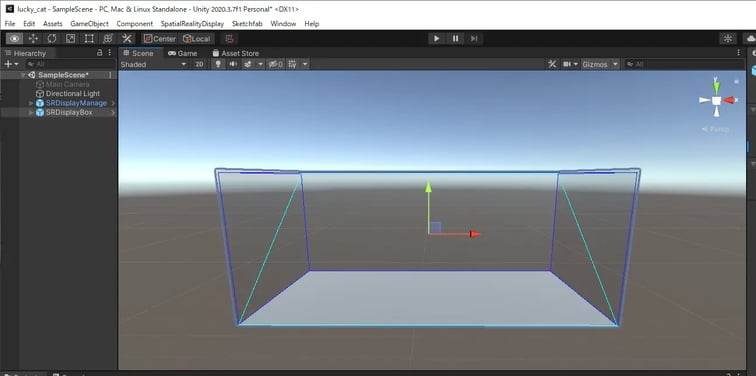
Task: Toggle grid snapping icon in toolbar
Action: (x=230, y=39)
